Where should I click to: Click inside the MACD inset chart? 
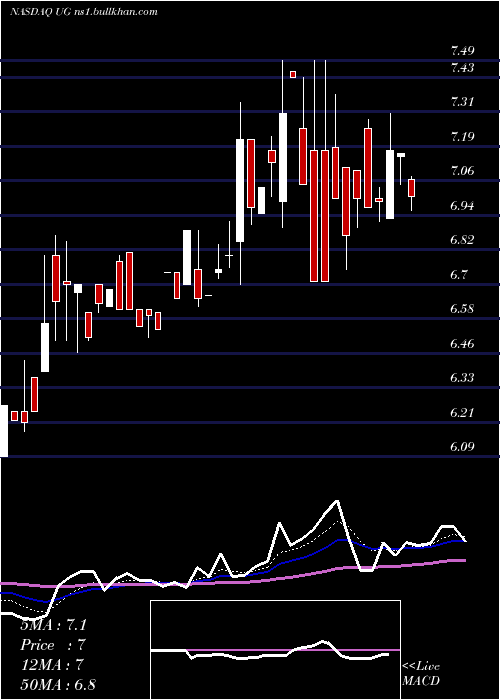pyautogui.click(x=275, y=650)
